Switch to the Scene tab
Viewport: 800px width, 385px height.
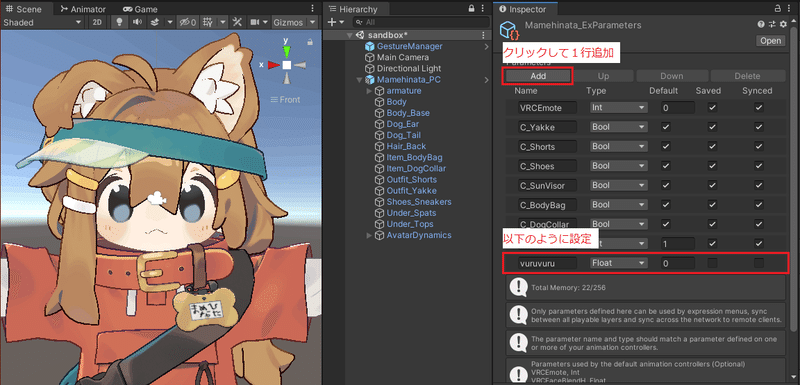[23, 9]
